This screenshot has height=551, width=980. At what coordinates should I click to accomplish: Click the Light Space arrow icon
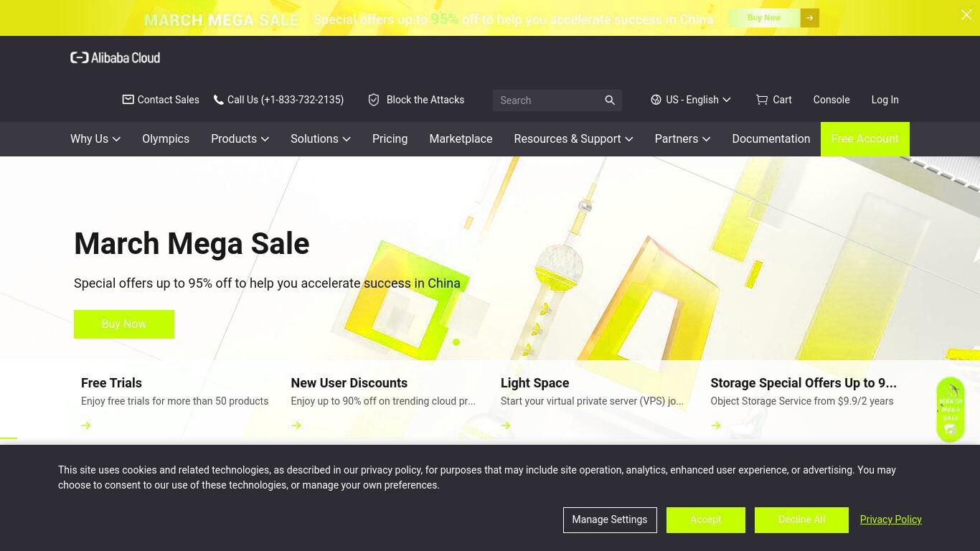506,425
